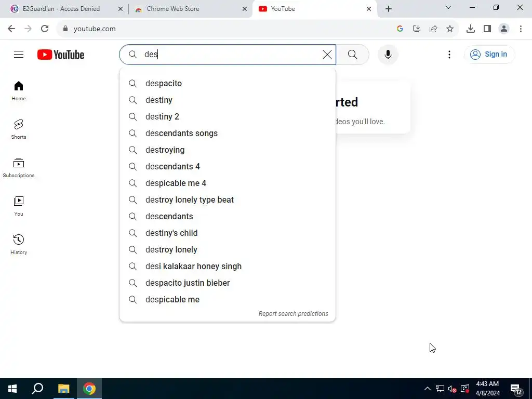
Task: Choose the suggestion reading only 'descendants'
Action: click(x=228, y=217)
